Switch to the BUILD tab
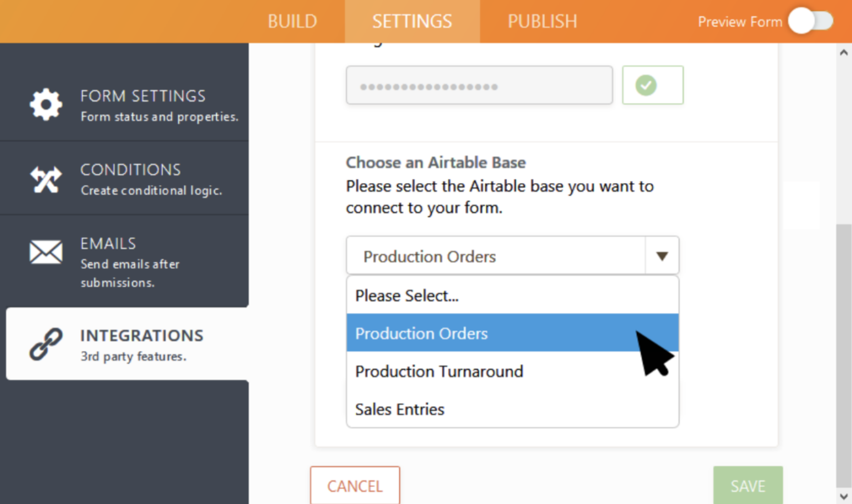The height and width of the screenshot is (504, 852). pyautogui.click(x=292, y=21)
